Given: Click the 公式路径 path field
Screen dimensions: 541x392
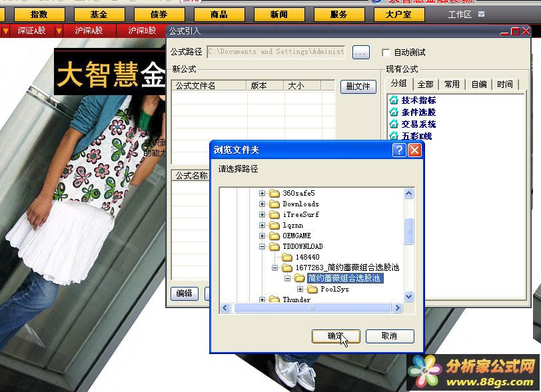Looking at the screenshot, I should (276, 52).
